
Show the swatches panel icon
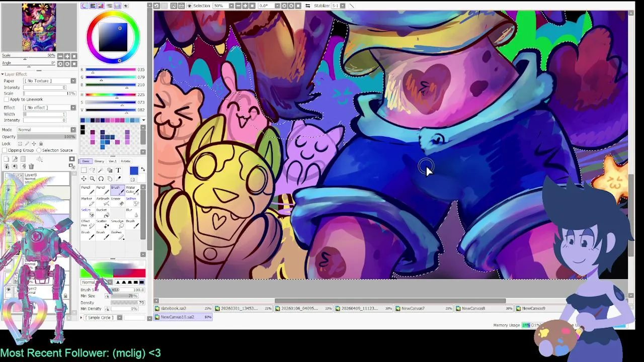(118, 6)
